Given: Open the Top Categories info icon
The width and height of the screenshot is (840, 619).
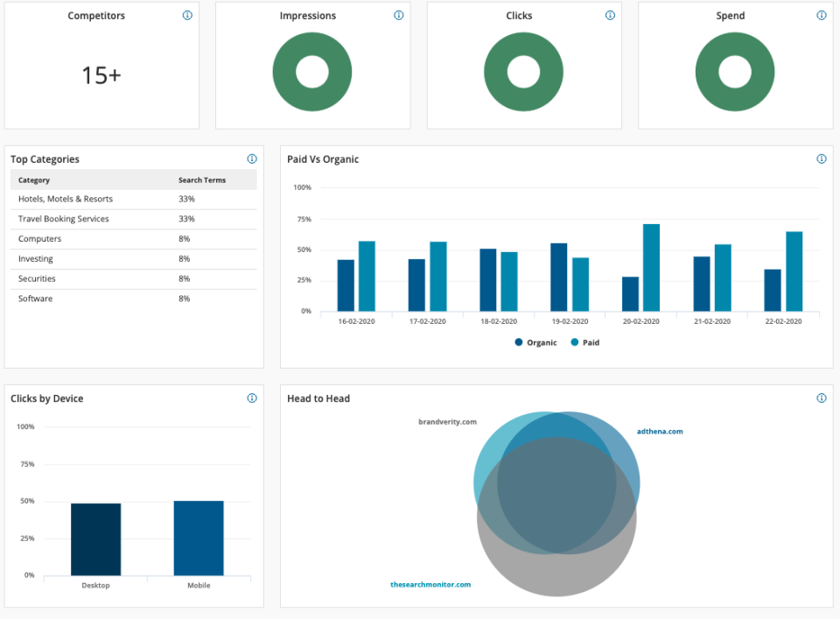Looking at the screenshot, I should pyautogui.click(x=252, y=159).
